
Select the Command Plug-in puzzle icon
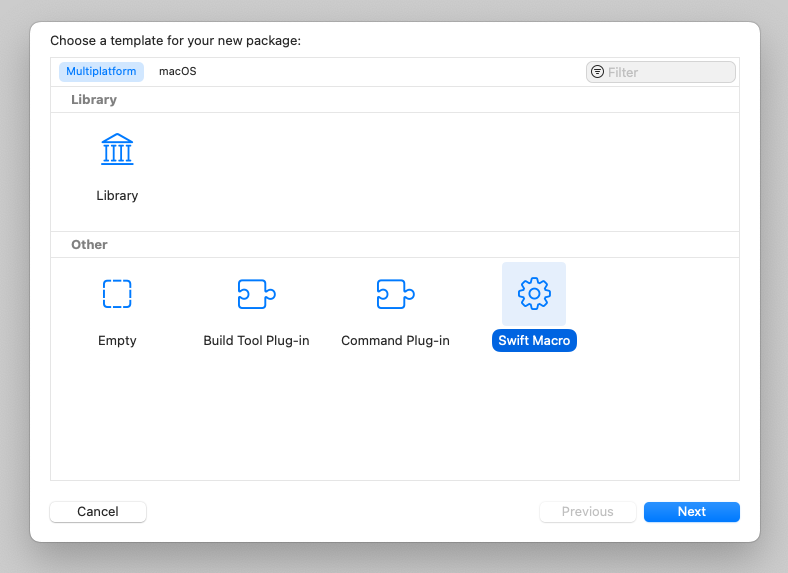pos(396,294)
